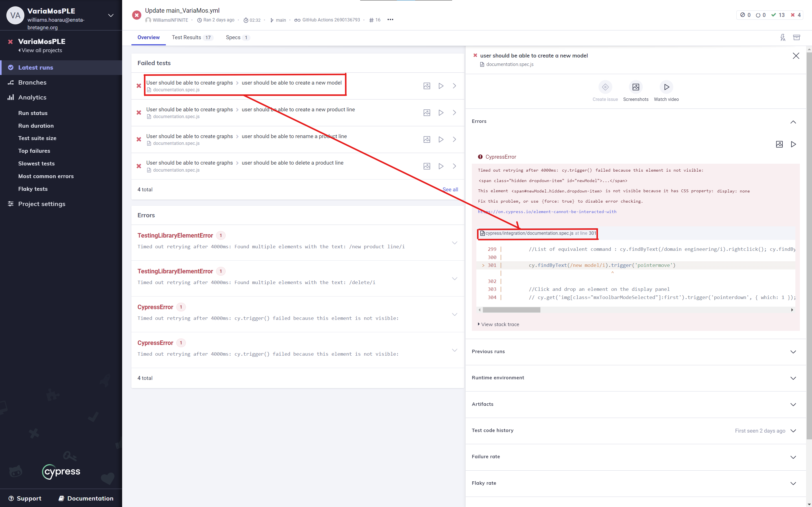
Task: Open Test suite size analytics
Action: (x=37, y=138)
